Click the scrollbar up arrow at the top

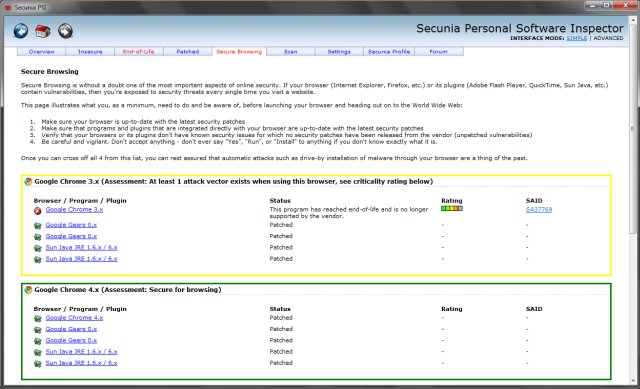[633, 19]
